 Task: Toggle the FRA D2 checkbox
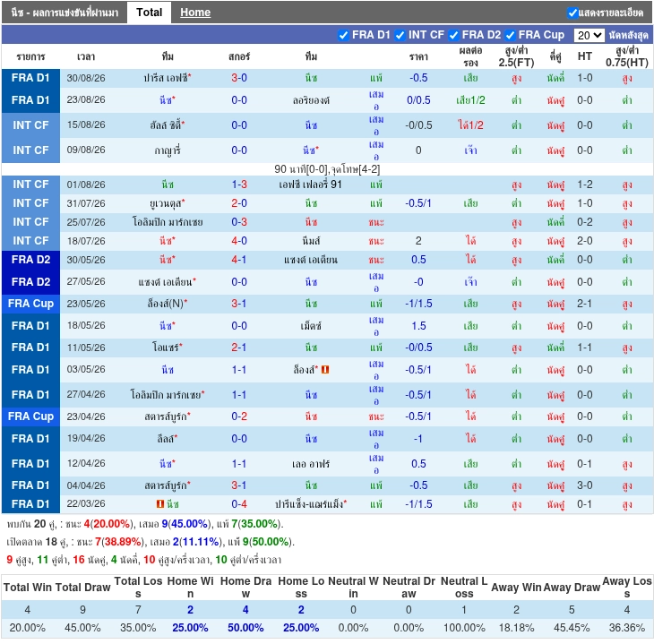454,35
